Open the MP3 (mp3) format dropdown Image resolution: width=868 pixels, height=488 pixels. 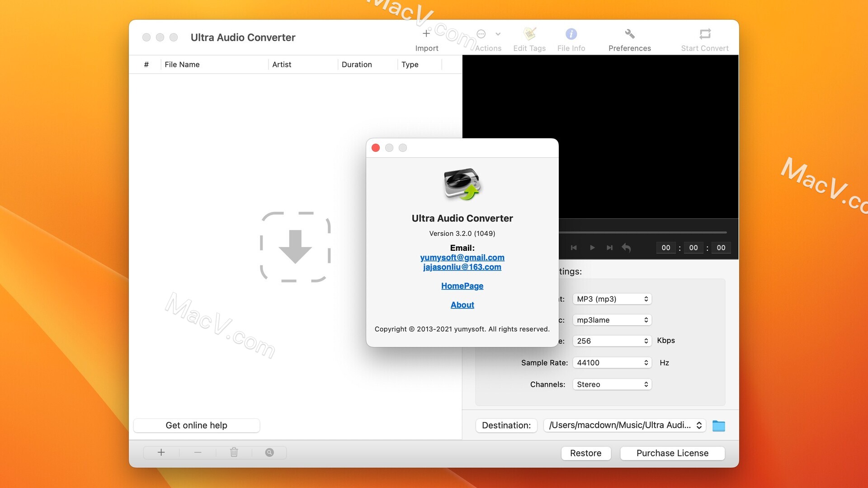612,299
